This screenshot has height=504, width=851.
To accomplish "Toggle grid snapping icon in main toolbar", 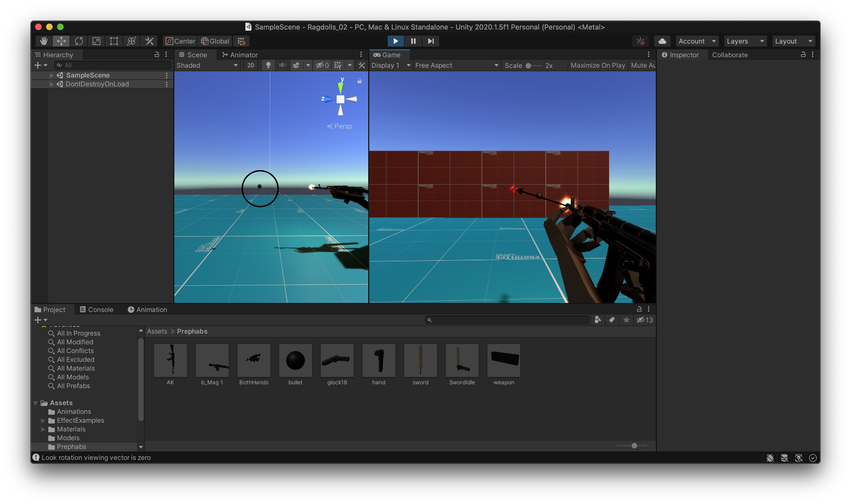I will pos(241,41).
